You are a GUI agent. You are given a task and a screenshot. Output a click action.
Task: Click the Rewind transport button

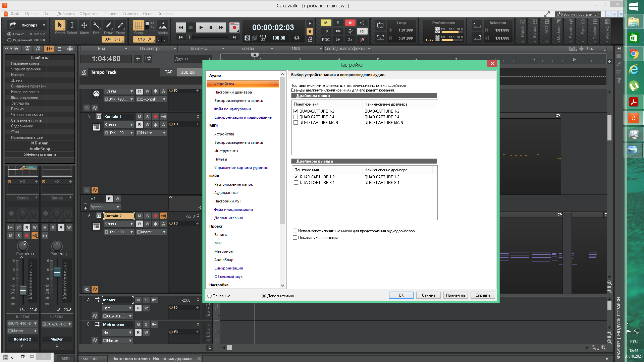[x=180, y=27]
